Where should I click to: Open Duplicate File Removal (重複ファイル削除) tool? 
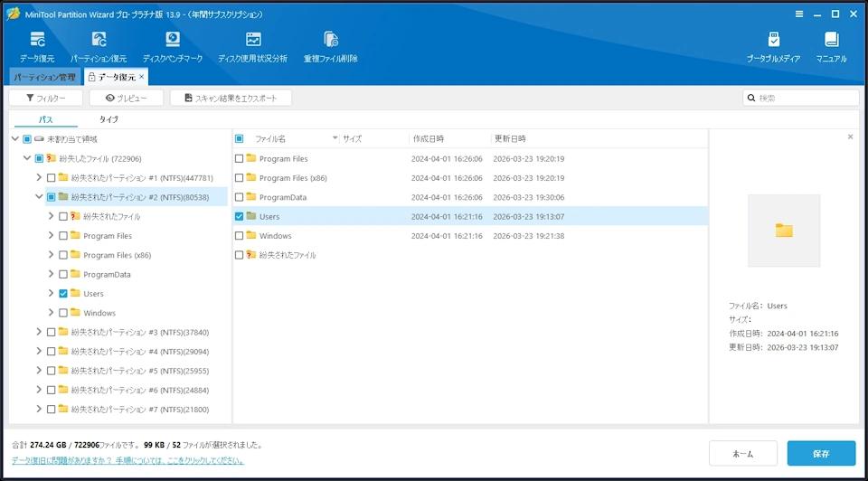click(x=331, y=46)
